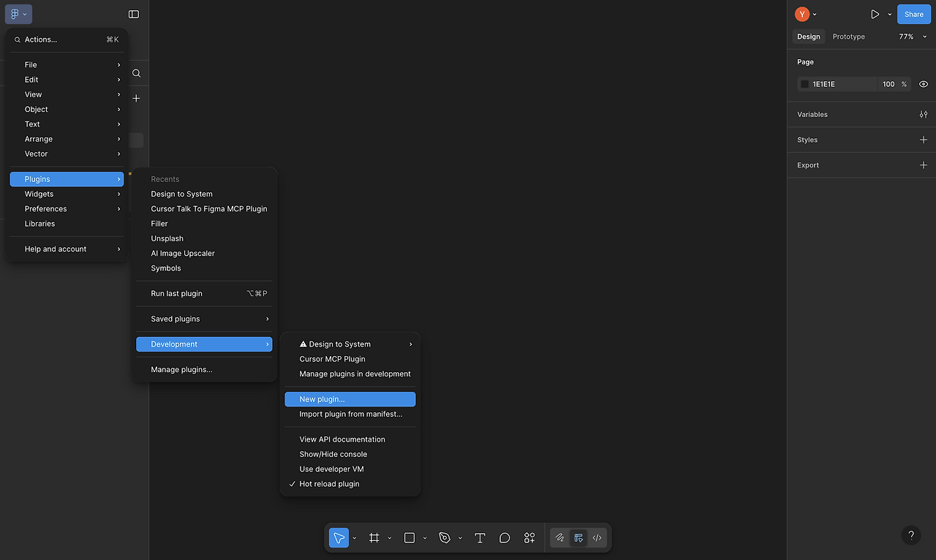Open Manage plugins... entry
This screenshot has width=936, height=560.
pyautogui.click(x=204, y=369)
